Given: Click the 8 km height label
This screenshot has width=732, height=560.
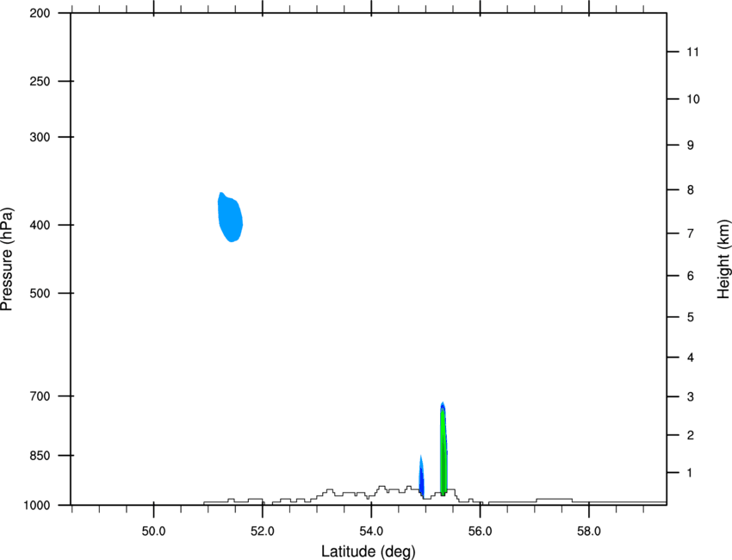Looking at the screenshot, I should pyautogui.click(x=691, y=190).
